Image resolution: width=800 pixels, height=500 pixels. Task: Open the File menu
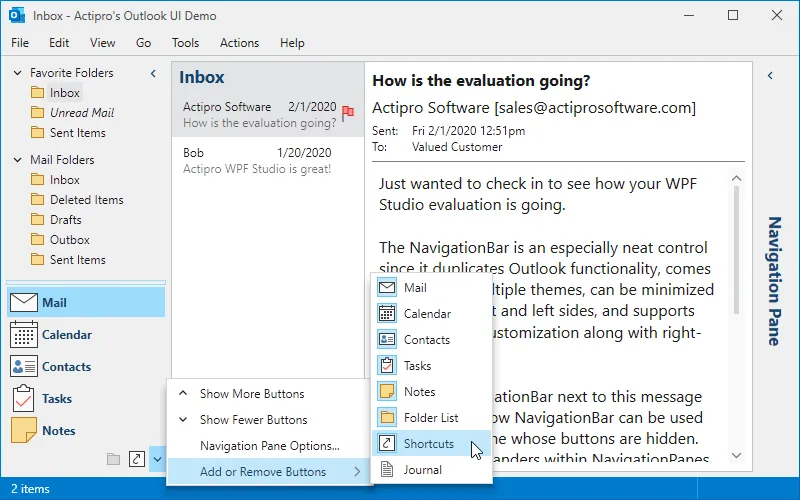click(x=20, y=43)
